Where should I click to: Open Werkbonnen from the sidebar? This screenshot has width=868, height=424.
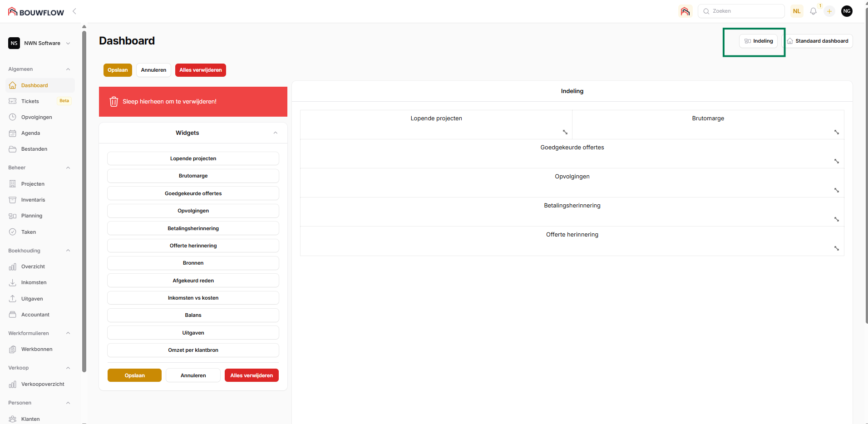(37, 349)
